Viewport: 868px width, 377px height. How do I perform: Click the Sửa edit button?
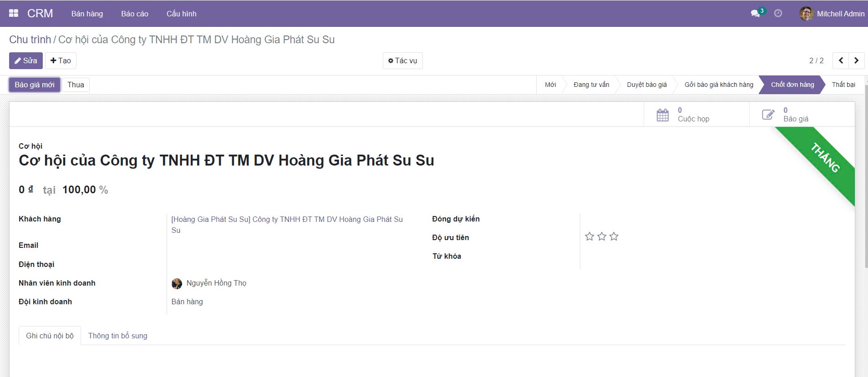tap(26, 60)
